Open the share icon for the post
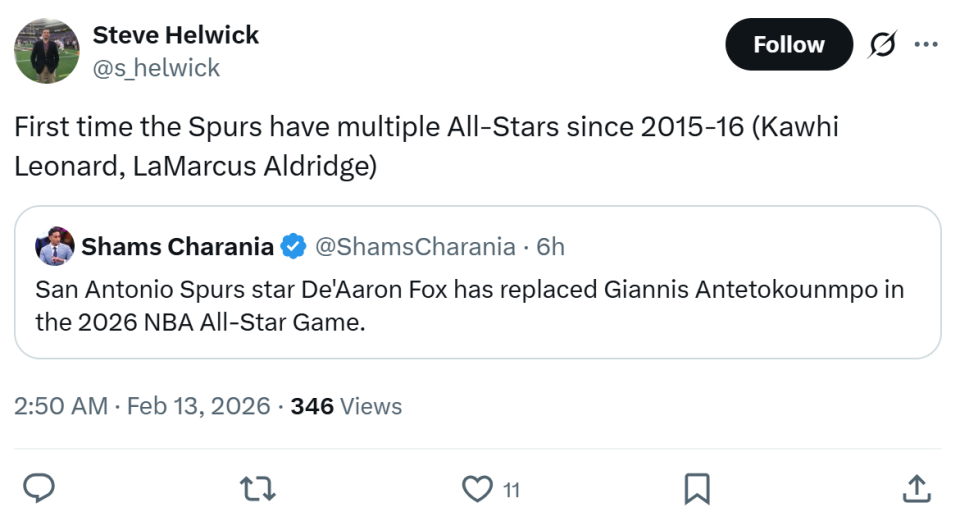The height and width of the screenshot is (512, 960). click(x=915, y=488)
